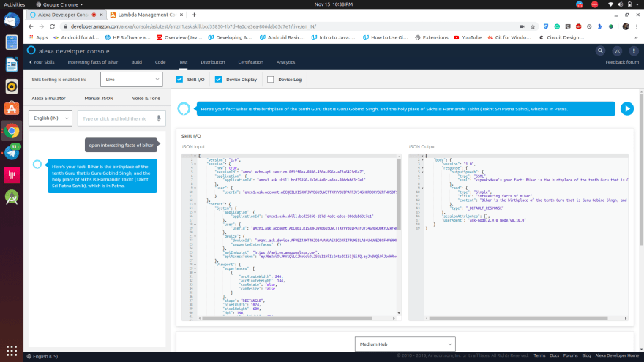
Task: Collapse JSON Input line 1 fold arrow
Action: [195, 156]
